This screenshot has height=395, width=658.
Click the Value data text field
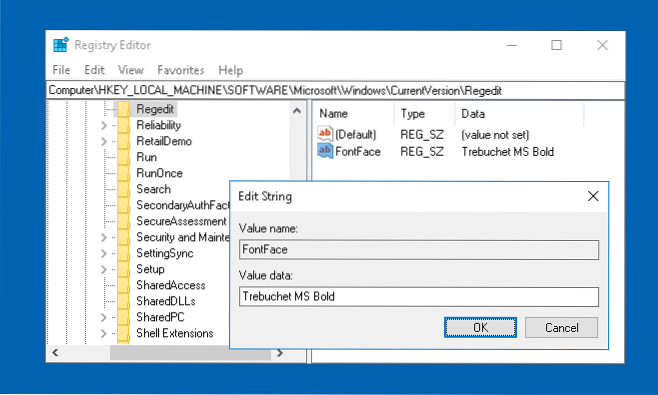tap(419, 297)
